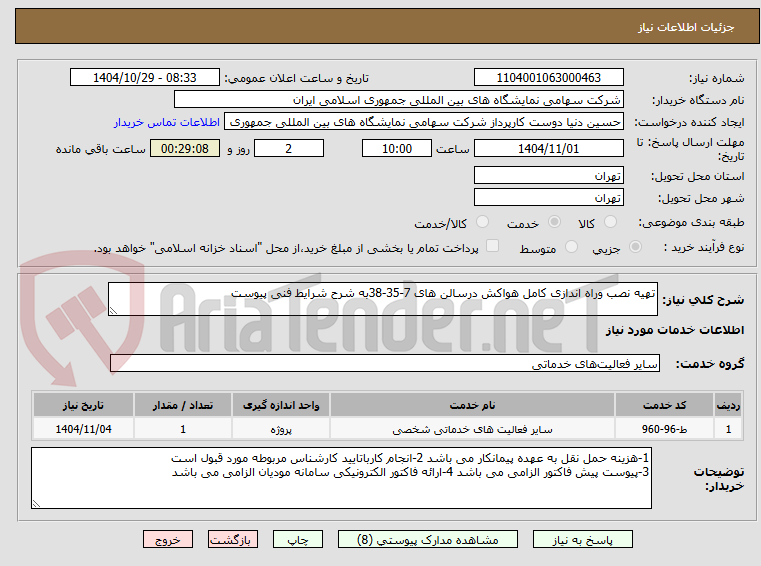Image resolution: width=761 pixels, height=566 pixels.
Task: Click the جزئیات اطلاعات نیاز header title
Action: pyautogui.click(x=686, y=27)
